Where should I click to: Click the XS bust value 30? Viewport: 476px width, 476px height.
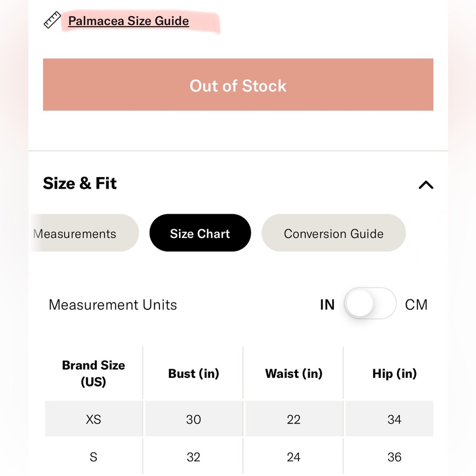[x=194, y=419]
